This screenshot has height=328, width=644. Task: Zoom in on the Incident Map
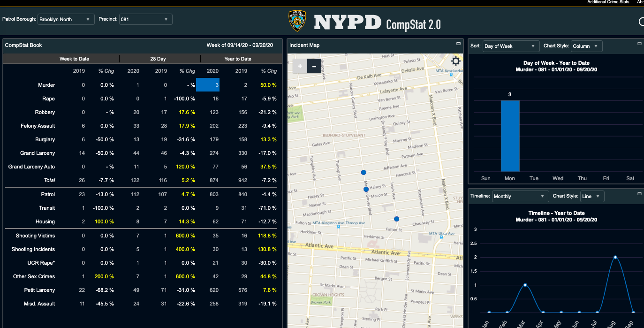click(x=300, y=66)
